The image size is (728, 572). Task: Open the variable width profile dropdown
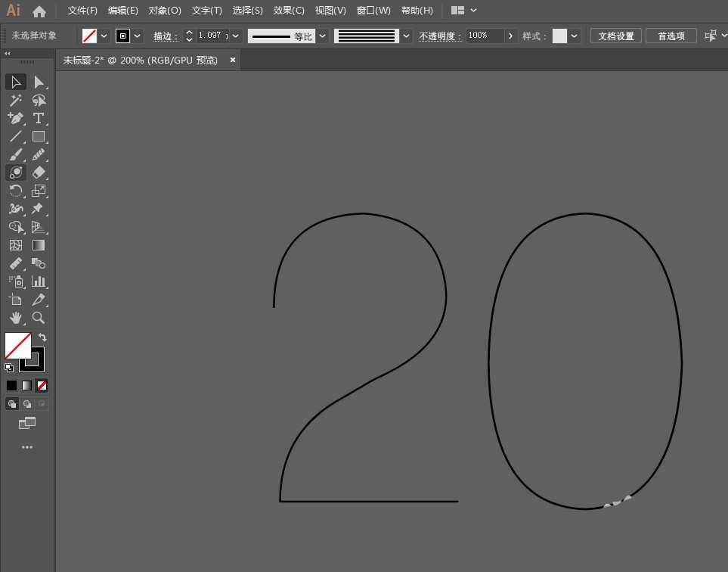[x=323, y=36]
